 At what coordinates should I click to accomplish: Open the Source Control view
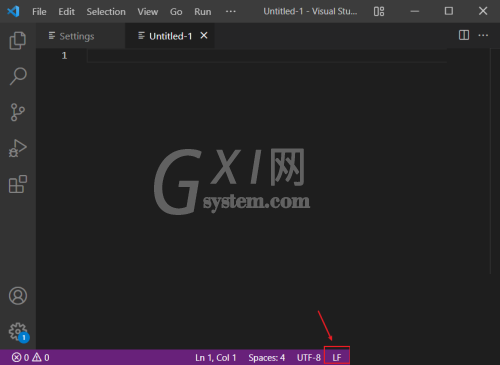click(18, 112)
